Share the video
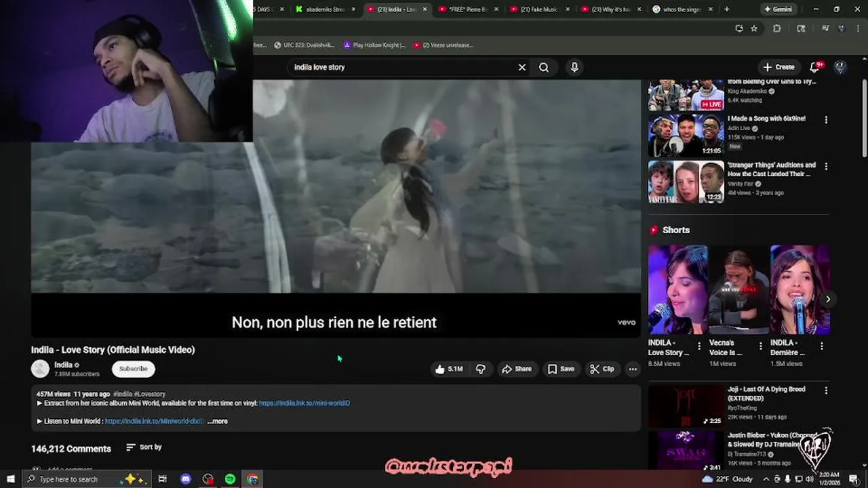The height and width of the screenshot is (488, 868). click(x=517, y=369)
